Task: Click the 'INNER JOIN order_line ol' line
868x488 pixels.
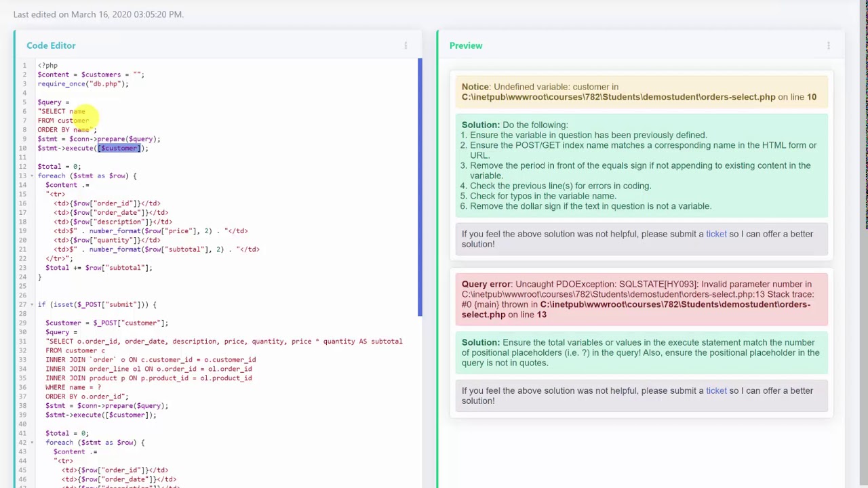Action: point(149,369)
